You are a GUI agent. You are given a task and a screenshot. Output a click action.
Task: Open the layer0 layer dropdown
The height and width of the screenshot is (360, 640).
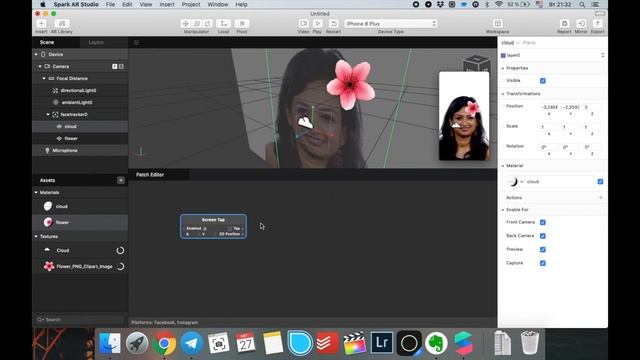pyautogui.click(x=553, y=55)
